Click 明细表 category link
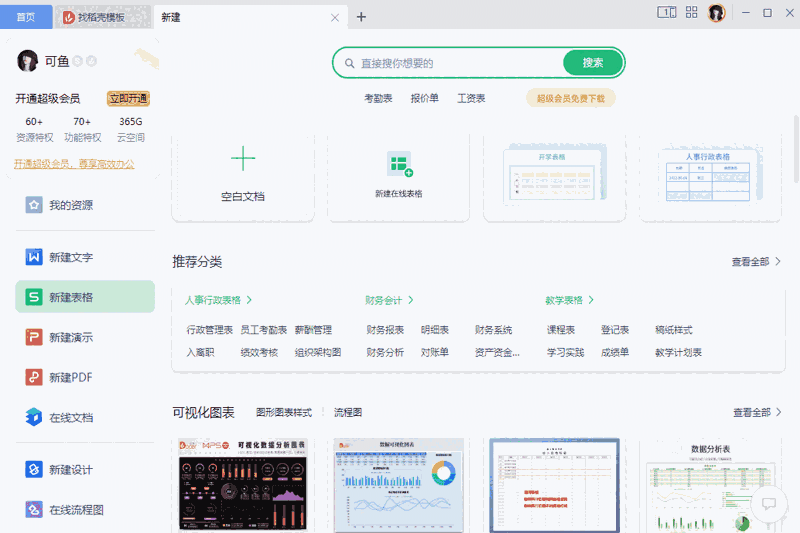800x533 pixels. pyautogui.click(x=435, y=330)
